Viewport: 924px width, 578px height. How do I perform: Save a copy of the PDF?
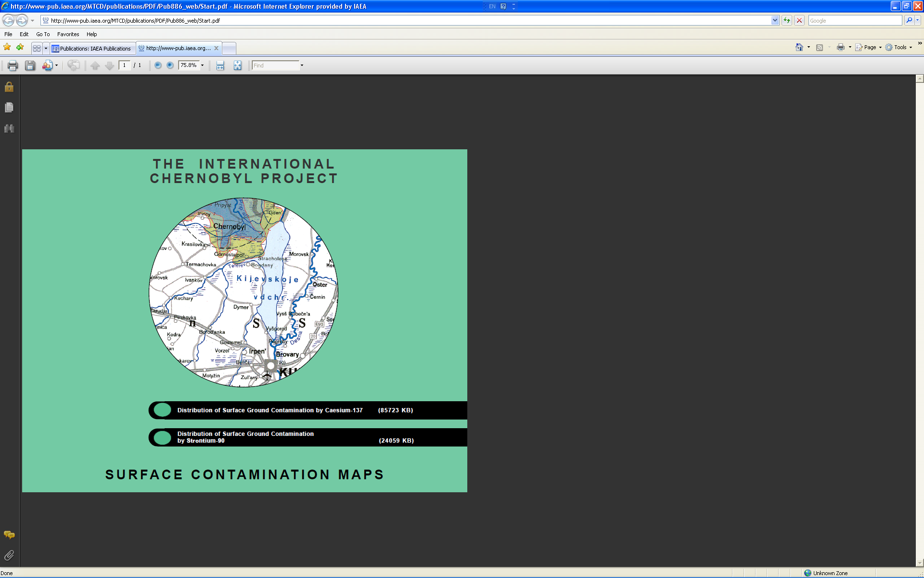pos(30,66)
